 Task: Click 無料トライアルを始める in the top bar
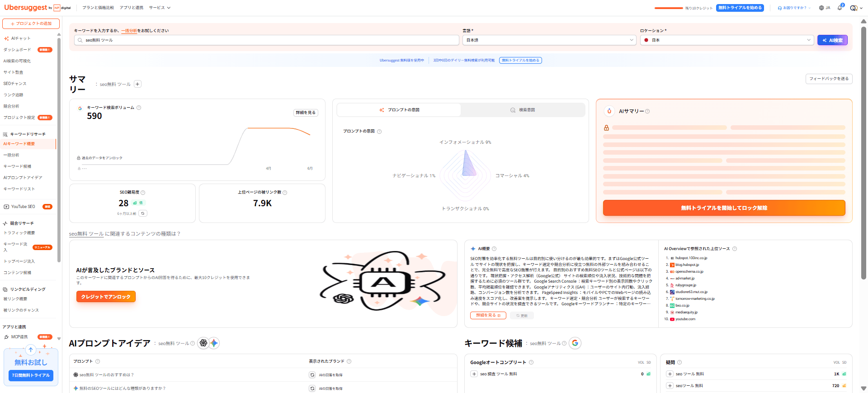click(x=740, y=8)
